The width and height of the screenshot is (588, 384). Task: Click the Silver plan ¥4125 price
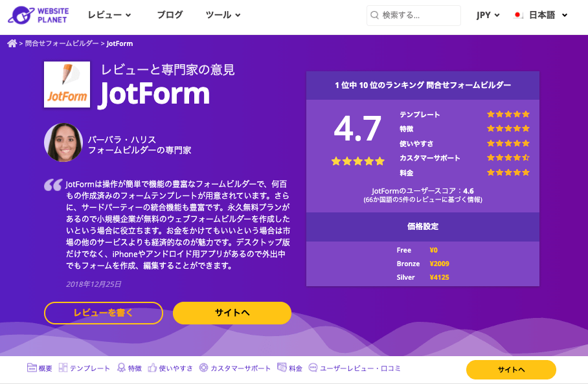point(439,278)
